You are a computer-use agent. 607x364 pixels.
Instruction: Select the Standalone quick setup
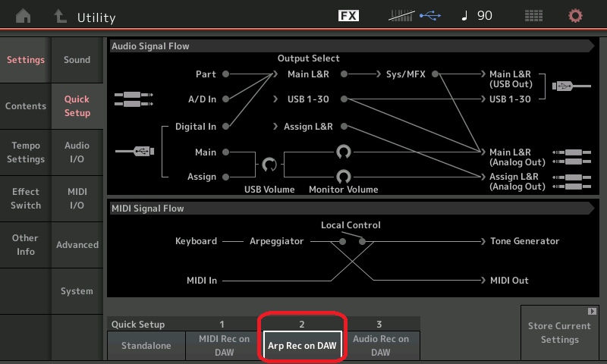tap(145, 346)
